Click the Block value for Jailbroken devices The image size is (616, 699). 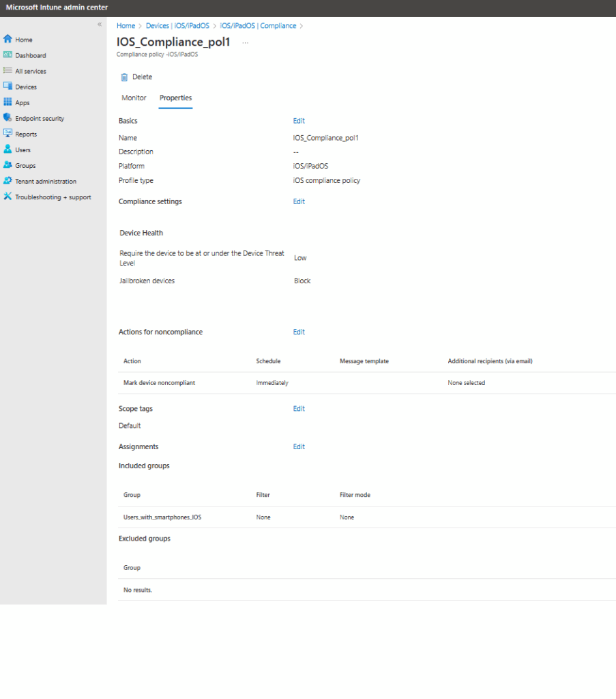click(x=302, y=281)
